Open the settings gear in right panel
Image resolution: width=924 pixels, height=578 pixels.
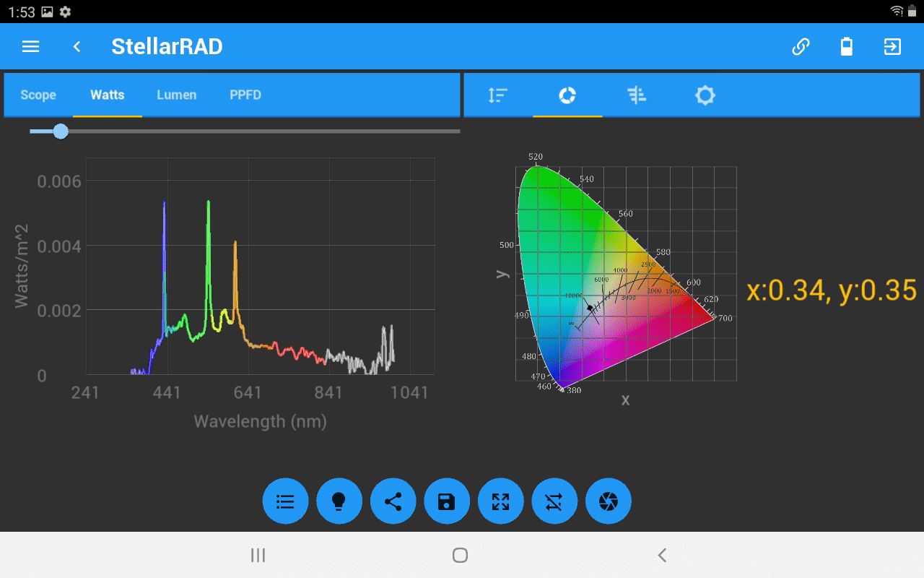click(x=705, y=95)
